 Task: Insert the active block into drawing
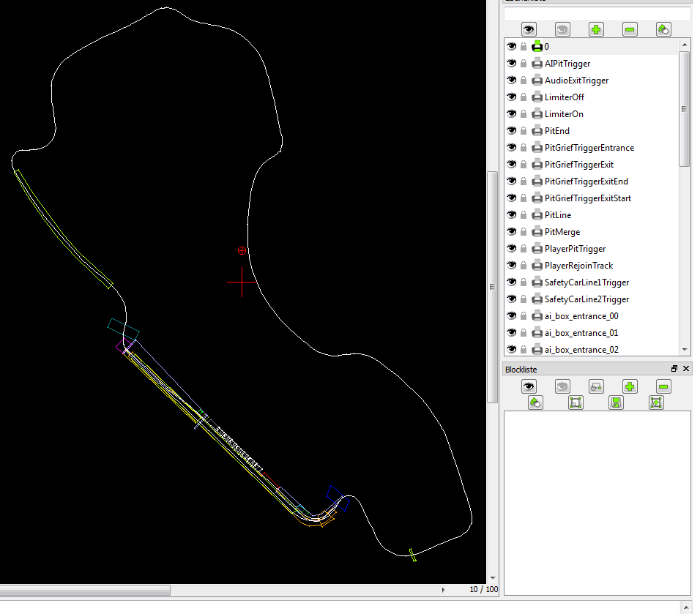[x=656, y=403]
